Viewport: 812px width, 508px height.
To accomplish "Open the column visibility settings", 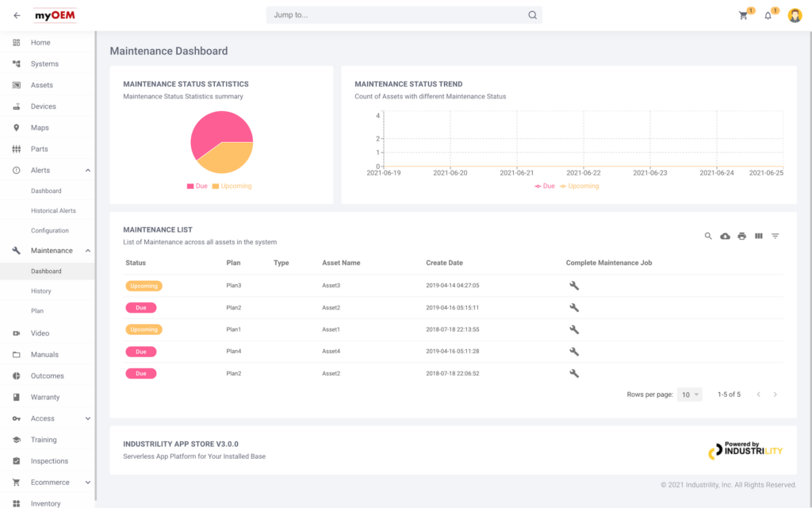I will pos(758,236).
